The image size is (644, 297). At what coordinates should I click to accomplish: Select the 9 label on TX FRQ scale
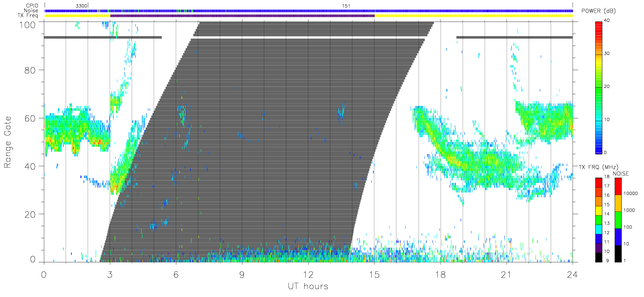pos(607,261)
